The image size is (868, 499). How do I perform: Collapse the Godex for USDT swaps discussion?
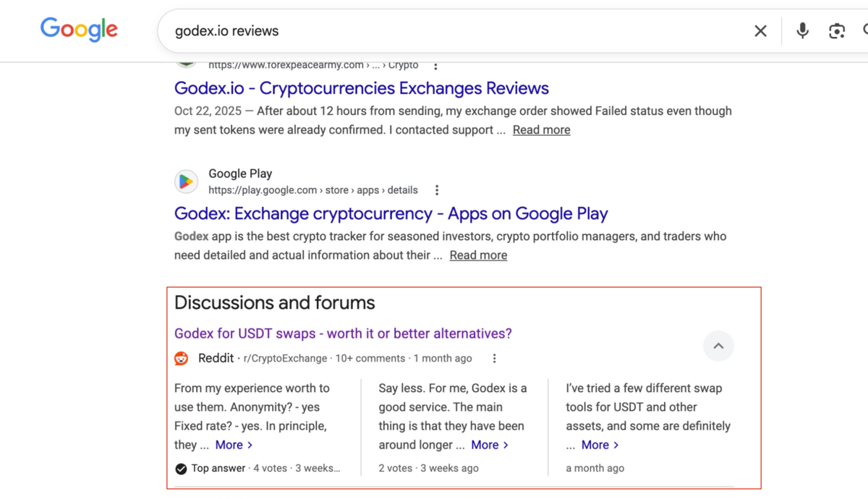pyautogui.click(x=718, y=346)
